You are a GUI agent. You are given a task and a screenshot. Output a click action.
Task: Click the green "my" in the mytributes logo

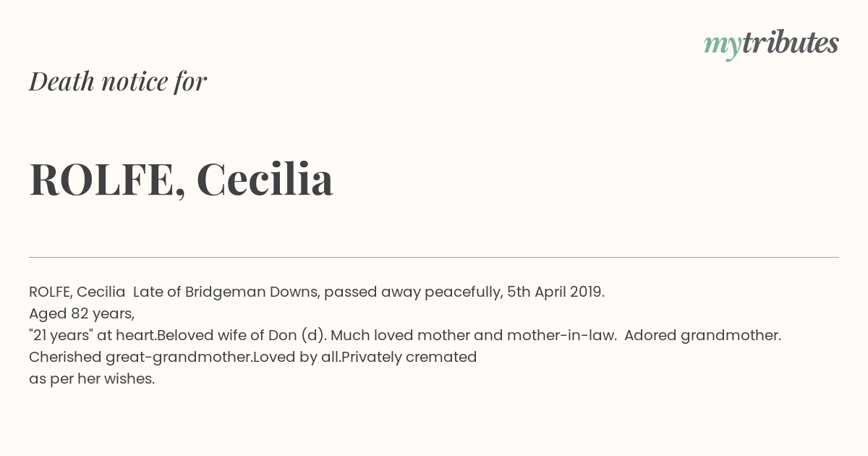[x=722, y=43]
